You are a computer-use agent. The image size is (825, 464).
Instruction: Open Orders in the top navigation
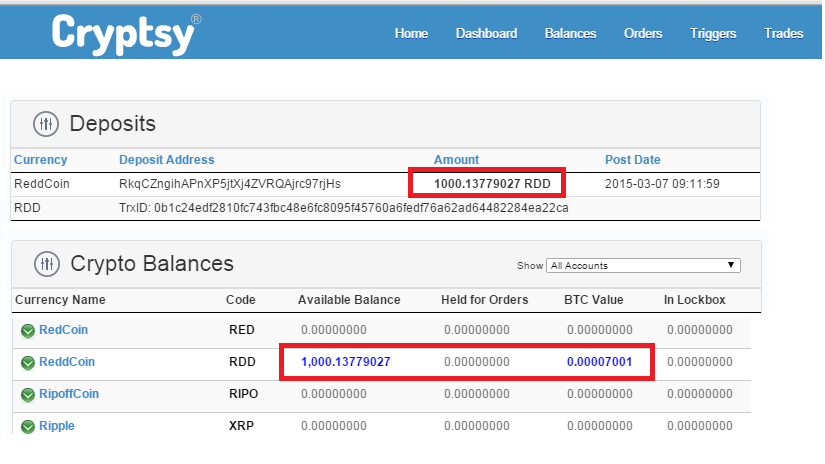coord(643,34)
